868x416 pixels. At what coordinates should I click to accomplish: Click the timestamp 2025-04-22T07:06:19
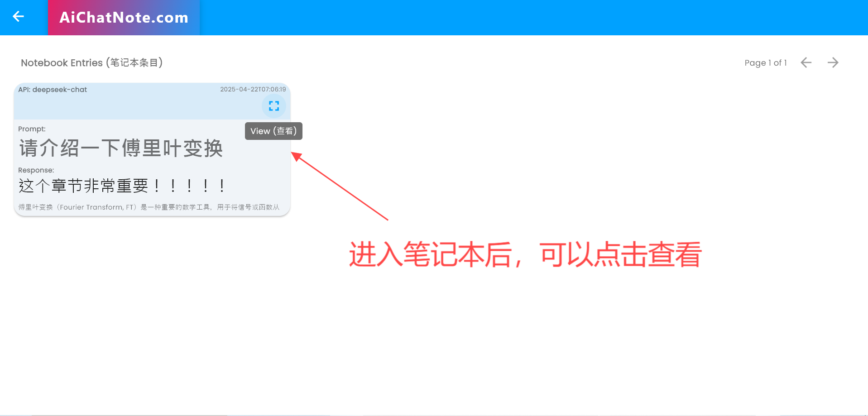253,89
